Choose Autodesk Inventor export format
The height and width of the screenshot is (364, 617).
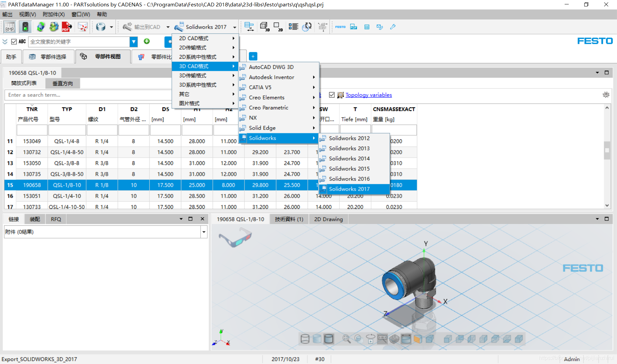click(x=279, y=77)
